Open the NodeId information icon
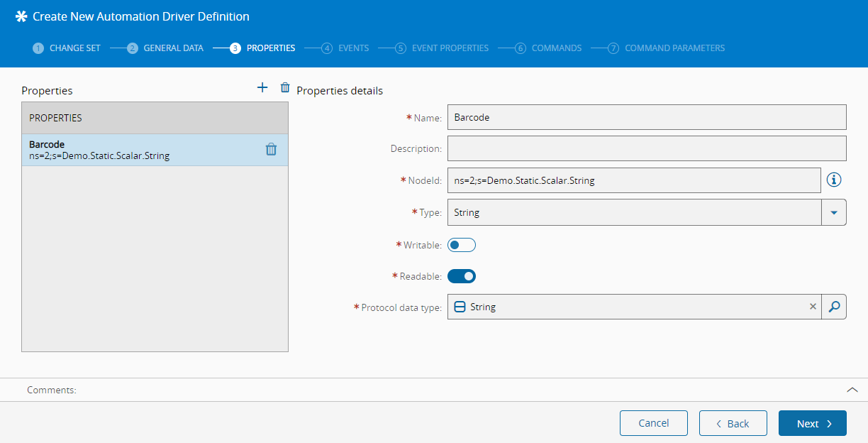Viewport: 868px width, 443px height. [834, 180]
